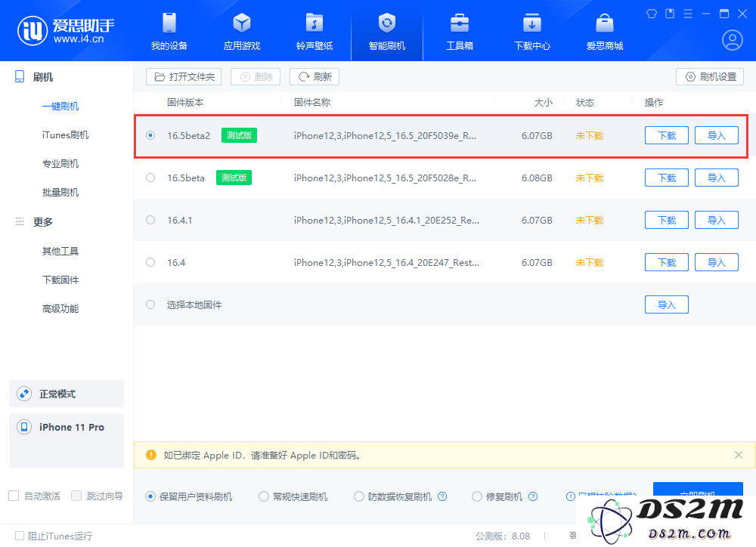The width and height of the screenshot is (756, 547).
Task: Select the 智能刷机 tab
Action: [386, 32]
